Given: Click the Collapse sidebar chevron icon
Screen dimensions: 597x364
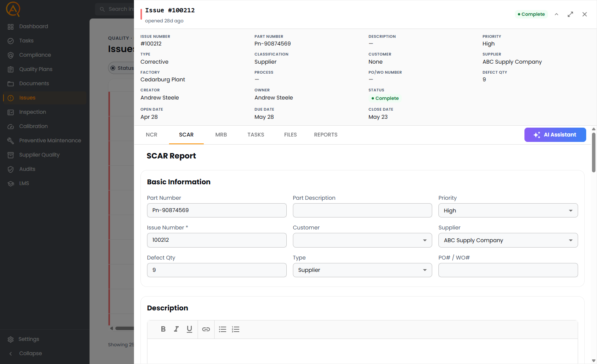Looking at the screenshot, I should (x=11, y=354).
